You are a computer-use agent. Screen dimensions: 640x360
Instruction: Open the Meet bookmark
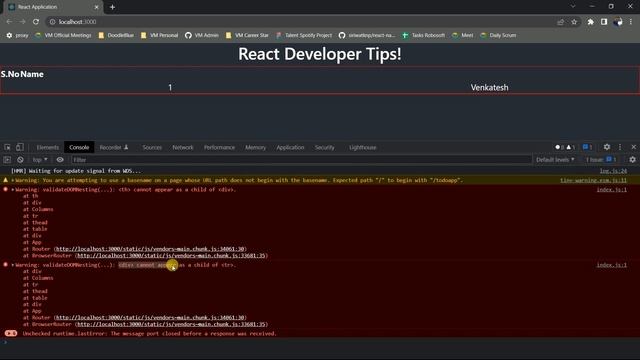coord(463,35)
